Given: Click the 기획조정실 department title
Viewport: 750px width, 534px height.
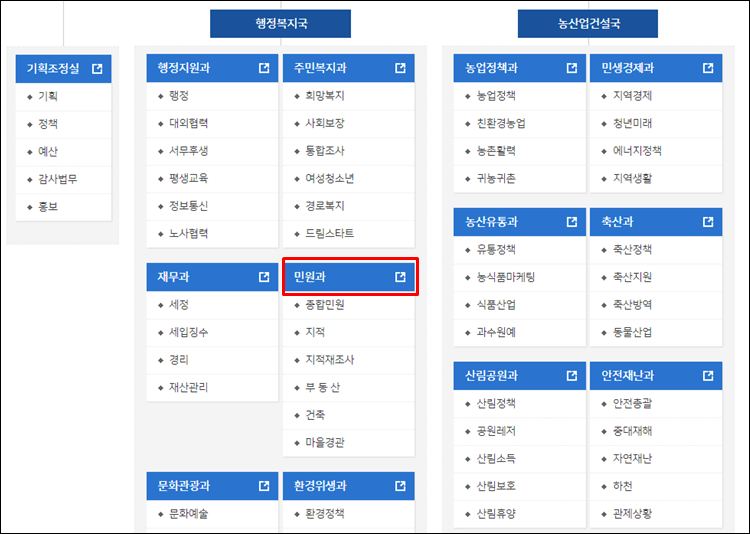Looking at the screenshot, I should [53, 69].
